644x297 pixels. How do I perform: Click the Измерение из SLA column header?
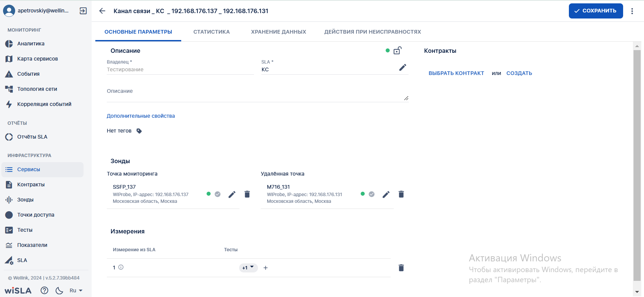point(134,250)
